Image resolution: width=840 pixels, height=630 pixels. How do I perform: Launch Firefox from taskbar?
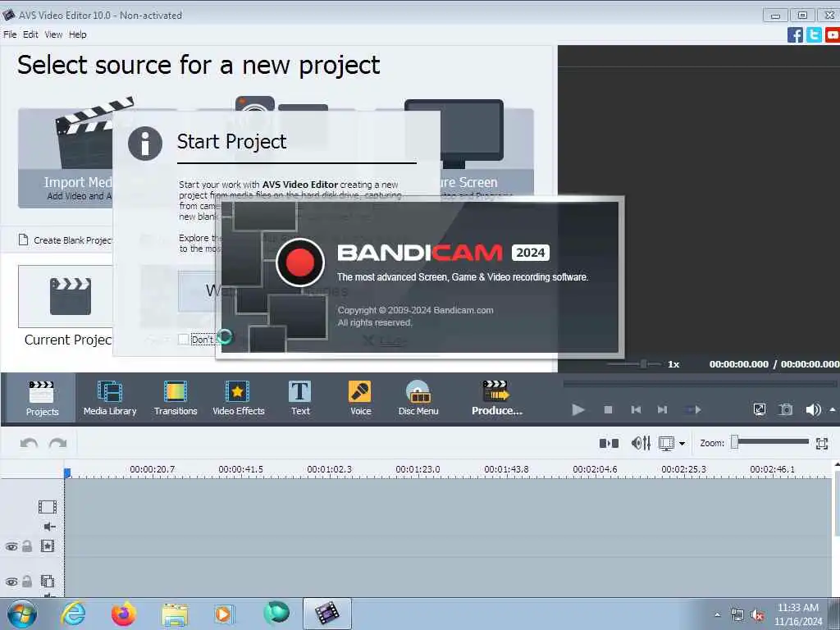point(123,614)
